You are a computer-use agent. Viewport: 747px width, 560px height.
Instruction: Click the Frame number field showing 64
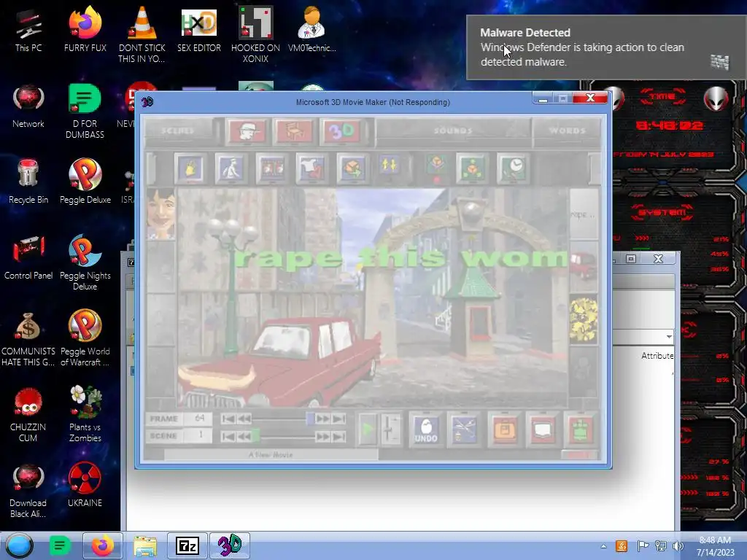[x=198, y=418]
